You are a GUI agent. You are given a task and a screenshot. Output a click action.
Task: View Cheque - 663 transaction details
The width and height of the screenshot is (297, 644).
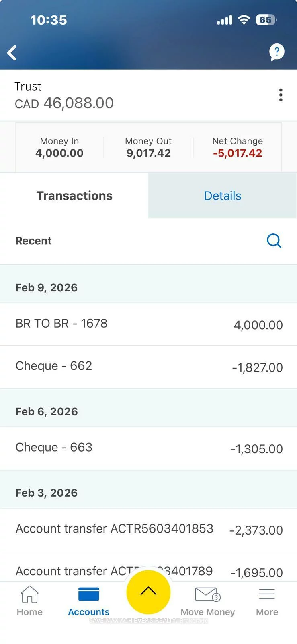[148, 448]
